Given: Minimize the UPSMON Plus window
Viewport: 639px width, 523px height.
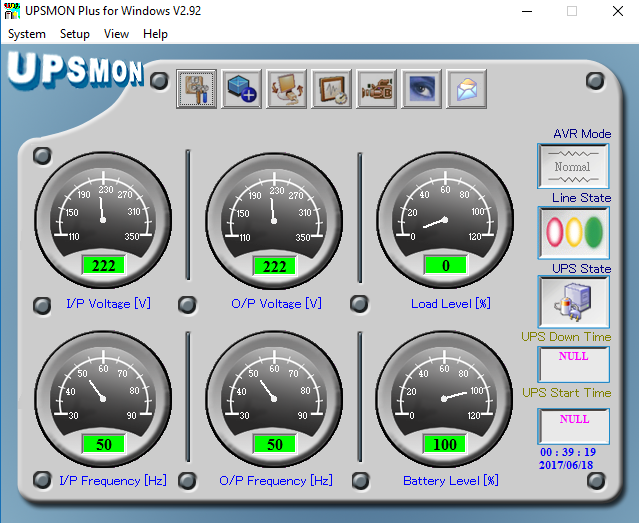Looking at the screenshot, I should 527,11.
